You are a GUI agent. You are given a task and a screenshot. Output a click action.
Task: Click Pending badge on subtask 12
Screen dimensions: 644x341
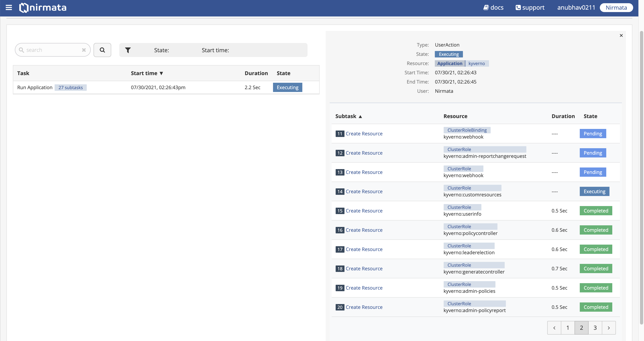click(x=593, y=153)
